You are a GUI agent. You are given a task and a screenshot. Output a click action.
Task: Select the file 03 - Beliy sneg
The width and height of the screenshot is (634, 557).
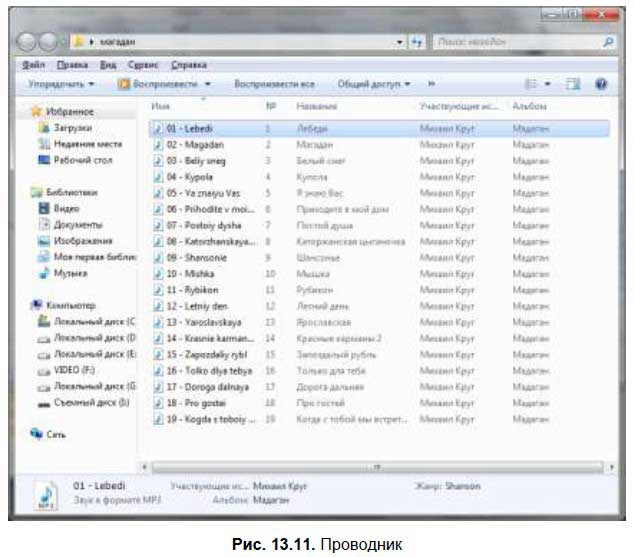pyautogui.click(x=196, y=161)
